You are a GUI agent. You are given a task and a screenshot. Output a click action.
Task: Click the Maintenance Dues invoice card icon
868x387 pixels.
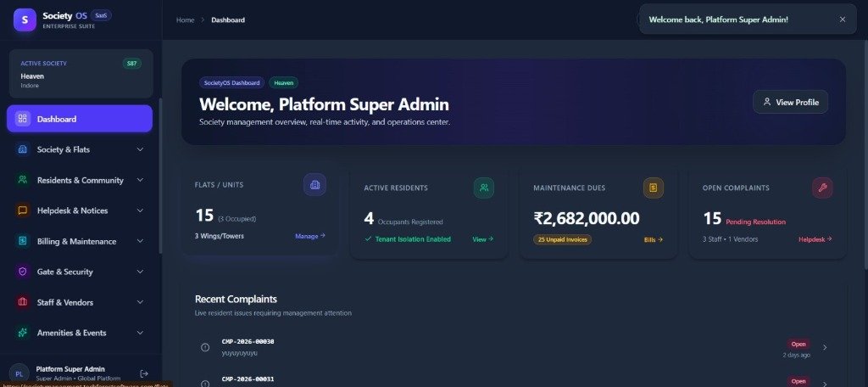tap(654, 188)
